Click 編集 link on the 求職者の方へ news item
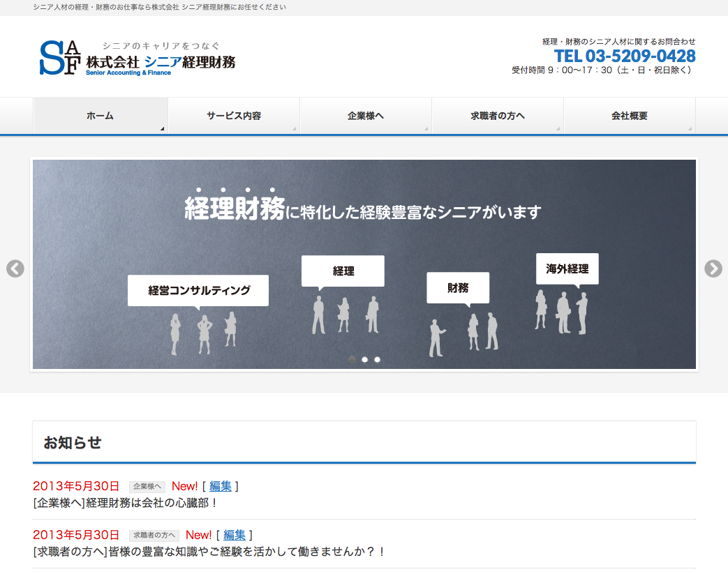This screenshot has width=728, height=574. click(235, 535)
